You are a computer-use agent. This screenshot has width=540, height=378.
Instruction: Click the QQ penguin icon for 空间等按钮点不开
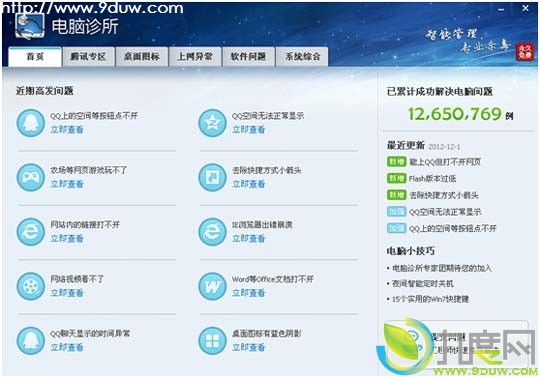(x=31, y=123)
